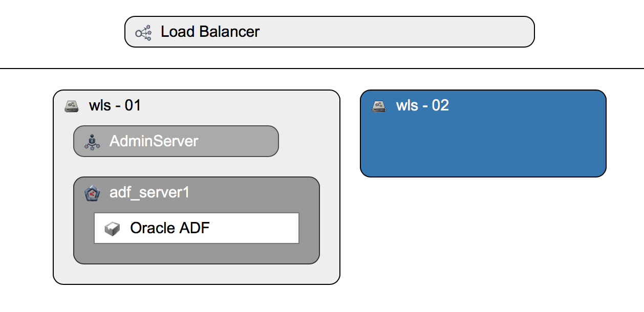Click the 'Load Balancer' label text

click(210, 32)
